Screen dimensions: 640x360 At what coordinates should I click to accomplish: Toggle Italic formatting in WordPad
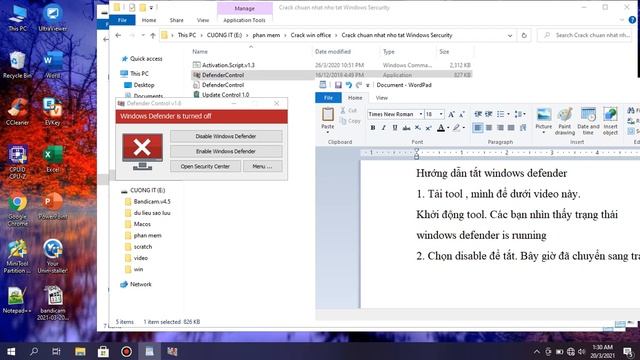pos(384,128)
